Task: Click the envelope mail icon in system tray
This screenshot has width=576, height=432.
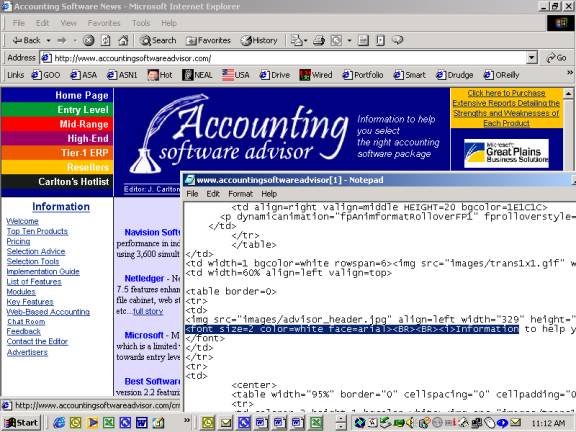Action: [516, 423]
